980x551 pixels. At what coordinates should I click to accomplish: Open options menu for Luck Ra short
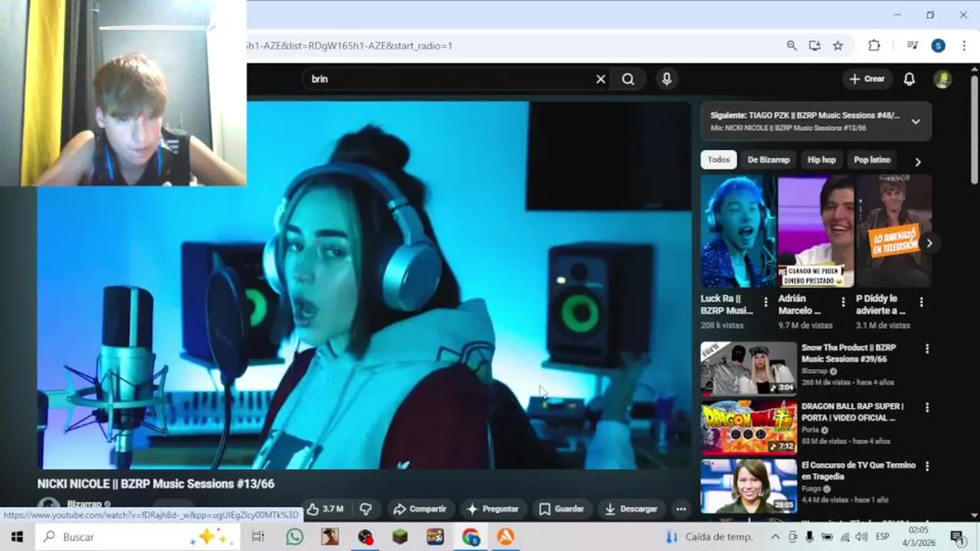pyautogui.click(x=766, y=302)
